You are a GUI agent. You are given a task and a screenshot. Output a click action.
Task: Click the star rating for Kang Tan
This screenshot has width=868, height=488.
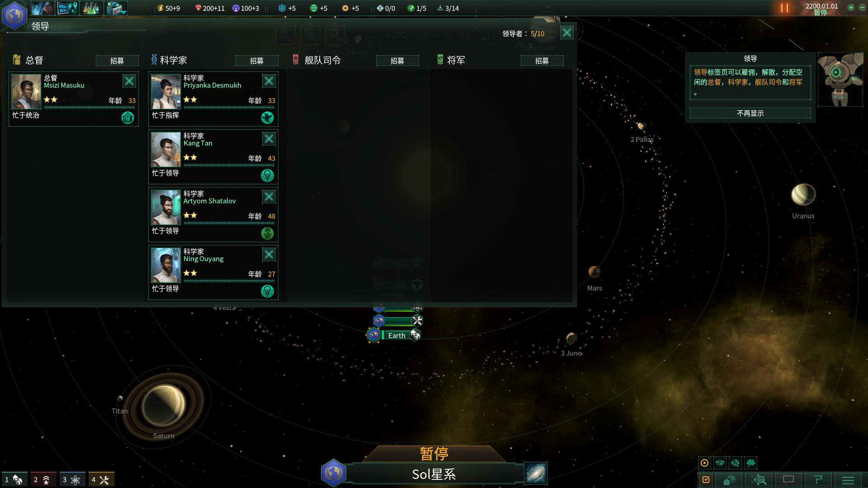click(x=191, y=157)
